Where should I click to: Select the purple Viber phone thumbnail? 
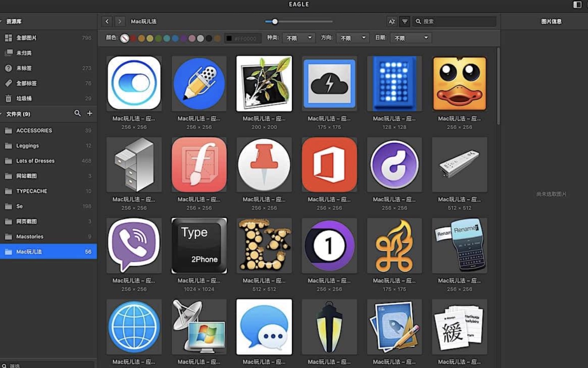134,245
